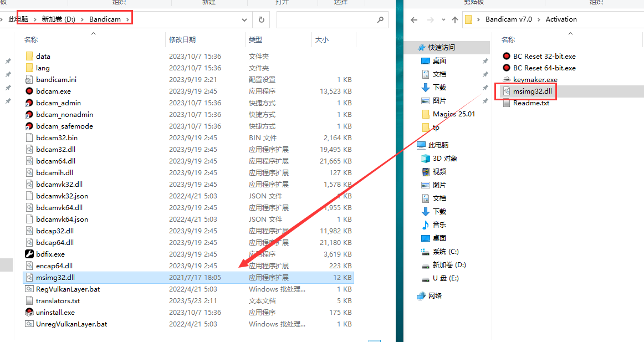Click the back arrow in right window

pos(413,19)
